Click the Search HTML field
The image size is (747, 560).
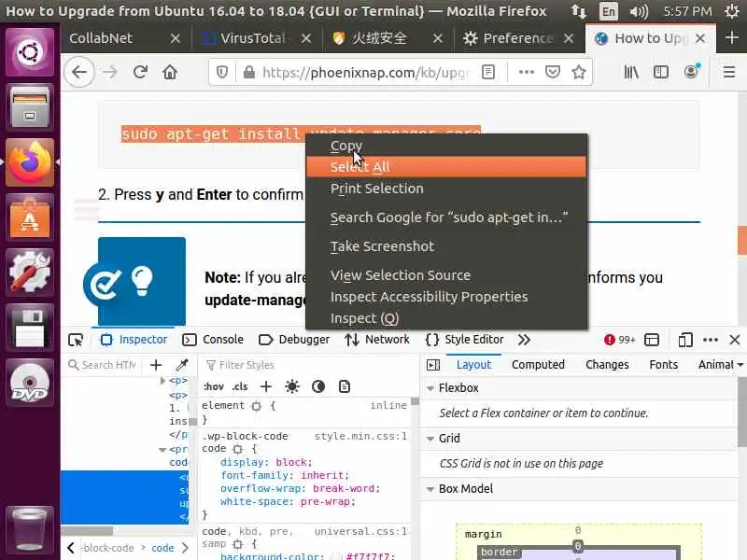coord(104,365)
